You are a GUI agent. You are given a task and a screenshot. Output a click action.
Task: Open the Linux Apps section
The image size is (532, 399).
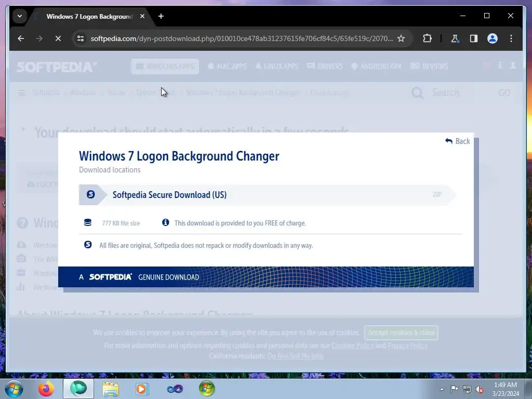tap(276, 66)
